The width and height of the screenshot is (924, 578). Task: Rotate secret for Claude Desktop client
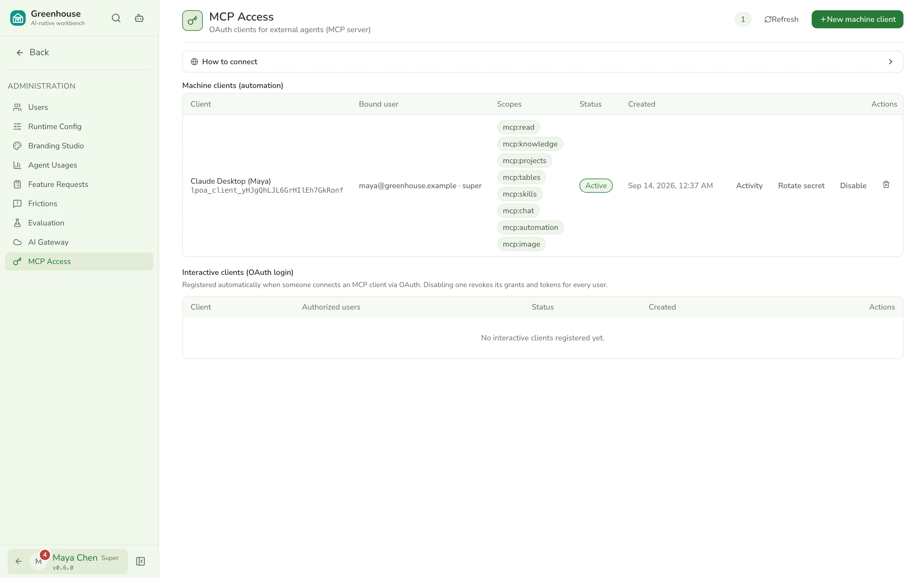[801, 186]
